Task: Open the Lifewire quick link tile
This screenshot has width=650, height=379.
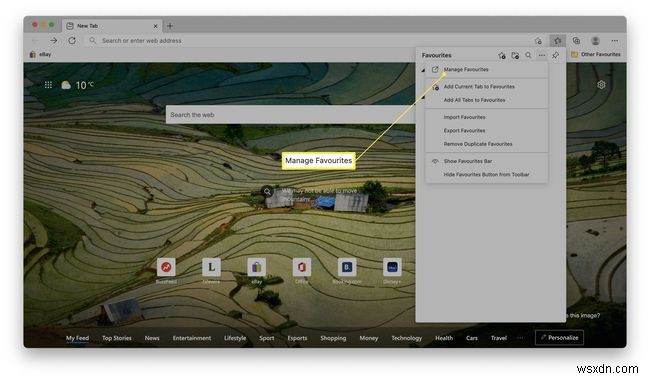Action: [211, 267]
